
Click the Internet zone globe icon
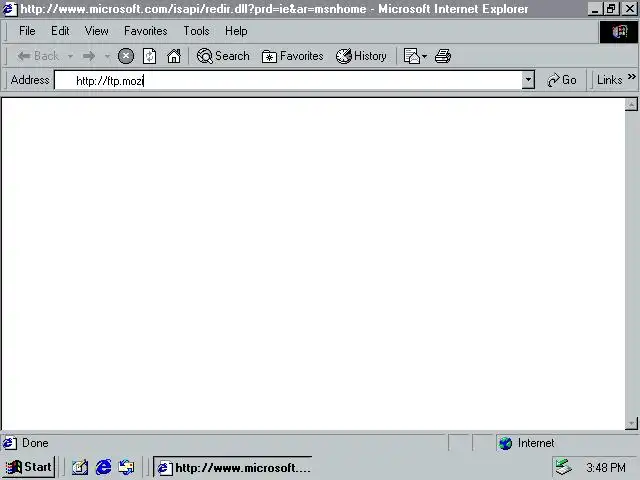[x=506, y=443]
